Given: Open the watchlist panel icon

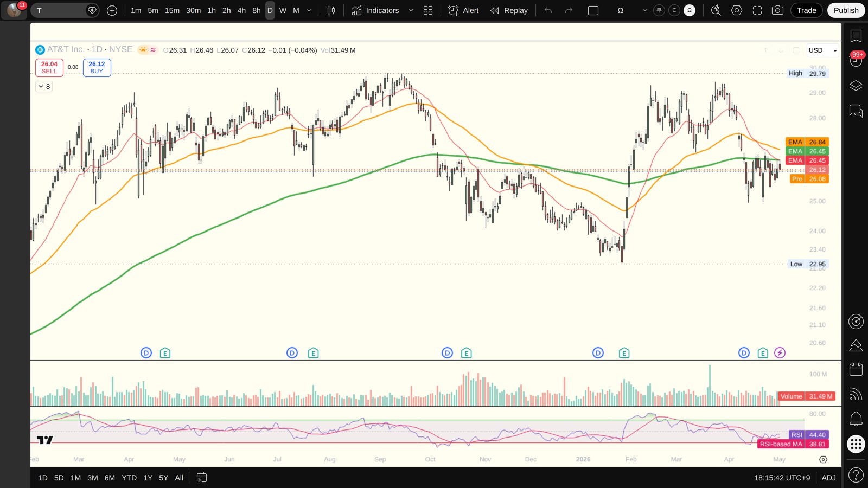Looking at the screenshot, I should coord(856,36).
